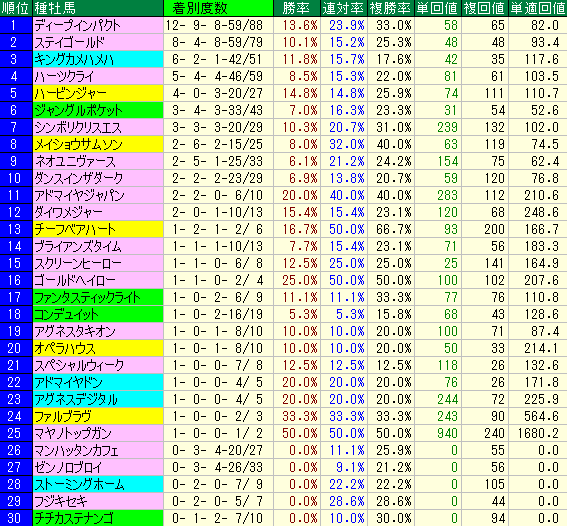Click the 単回値 column header

coord(438,8)
